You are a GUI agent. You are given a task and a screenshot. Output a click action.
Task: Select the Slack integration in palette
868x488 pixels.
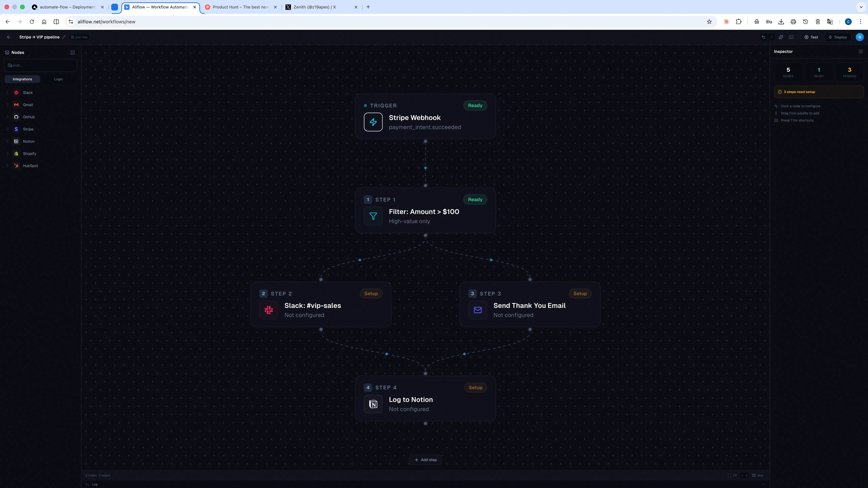(x=41, y=93)
